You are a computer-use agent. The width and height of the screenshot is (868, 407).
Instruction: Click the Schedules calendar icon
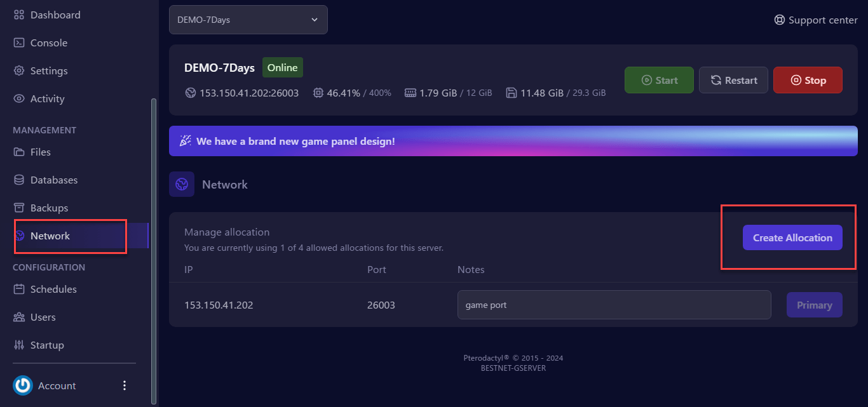[19, 289]
